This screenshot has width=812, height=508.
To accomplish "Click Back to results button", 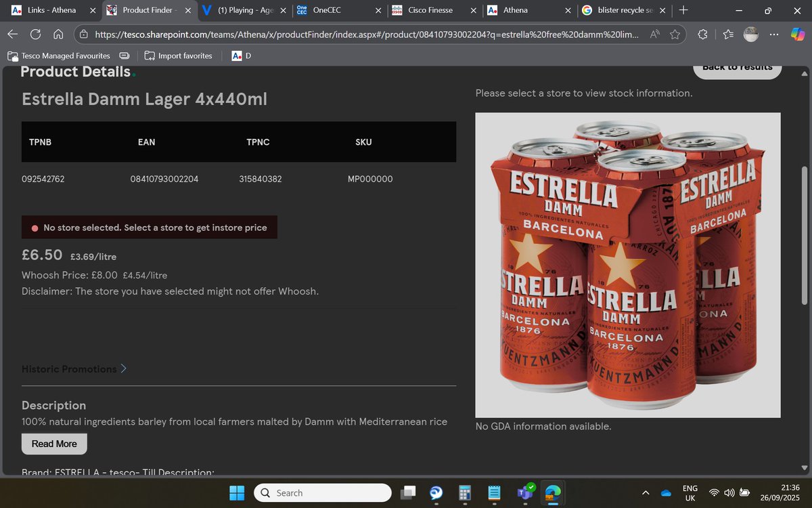I will tap(738, 70).
